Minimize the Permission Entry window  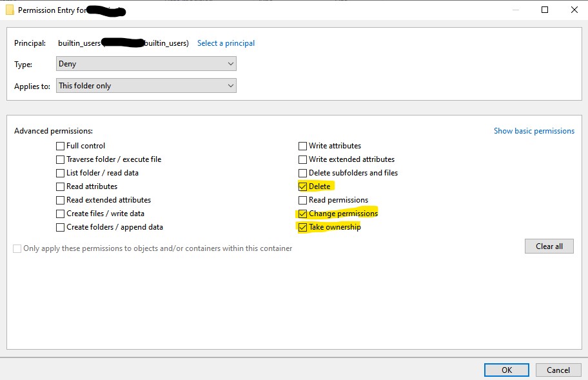516,10
